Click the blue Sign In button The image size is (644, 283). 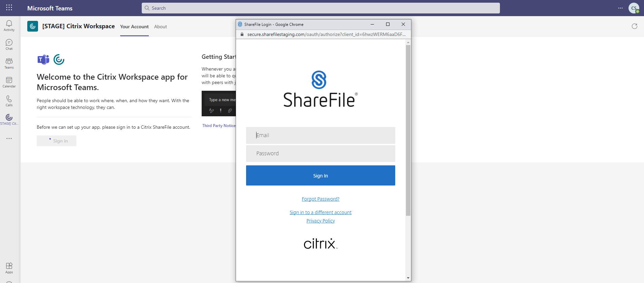pos(320,175)
